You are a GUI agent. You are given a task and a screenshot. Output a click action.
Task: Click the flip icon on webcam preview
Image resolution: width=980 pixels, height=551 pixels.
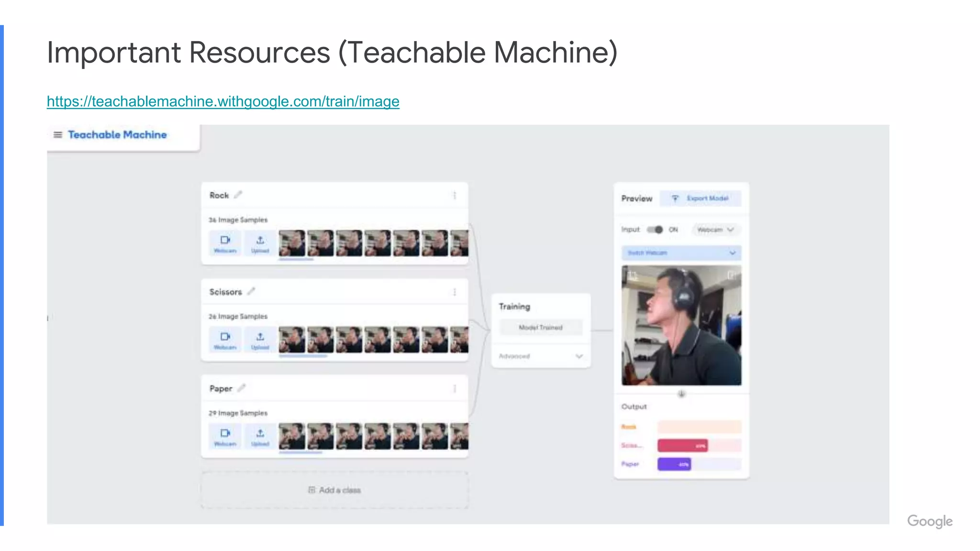732,275
